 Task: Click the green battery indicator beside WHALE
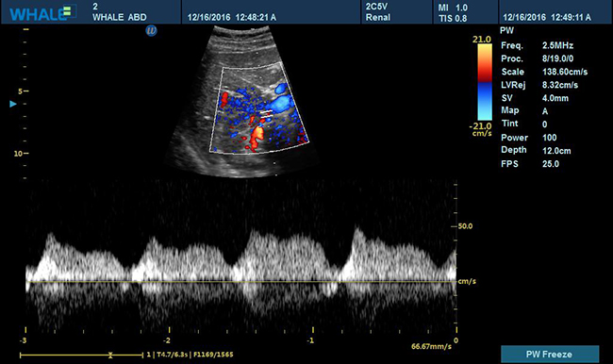tap(67, 11)
